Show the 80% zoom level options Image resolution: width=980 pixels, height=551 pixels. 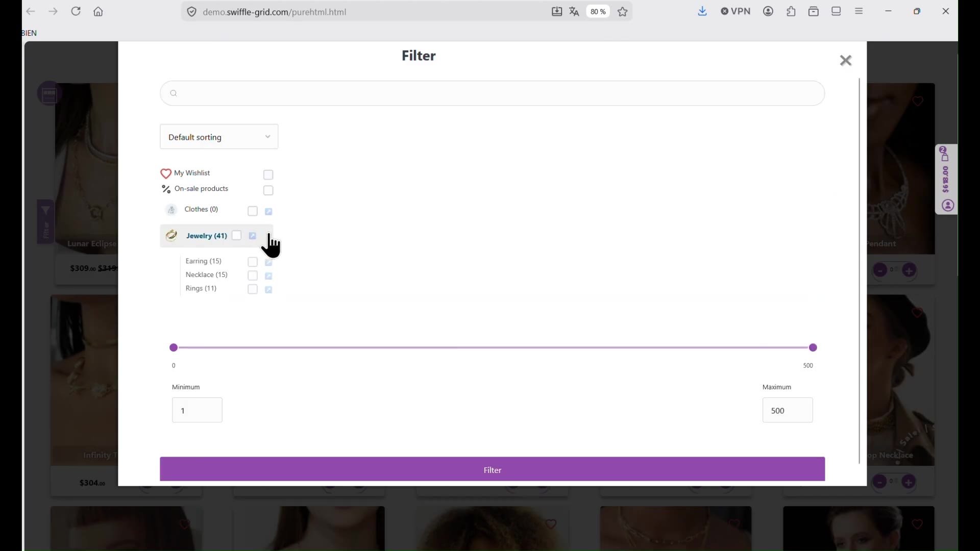point(598,12)
